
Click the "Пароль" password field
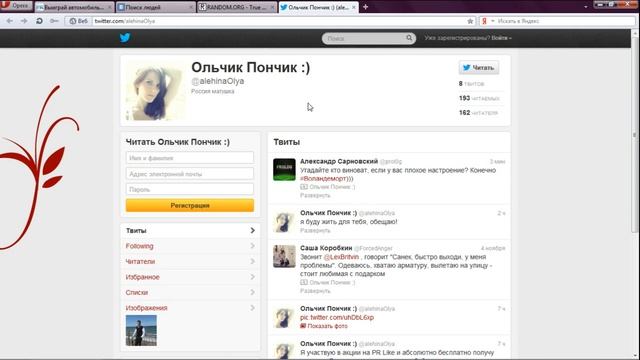coord(190,189)
